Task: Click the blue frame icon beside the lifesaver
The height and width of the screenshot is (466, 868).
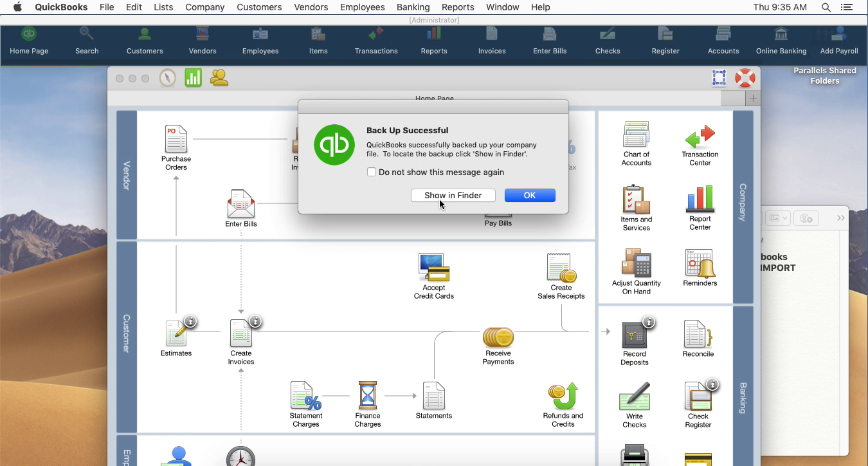Action: 719,78
